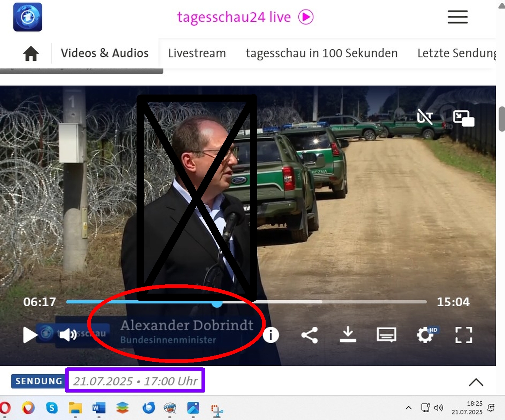Open the hamburger navigation menu
Screen dimensions: 505x420
pos(457,17)
